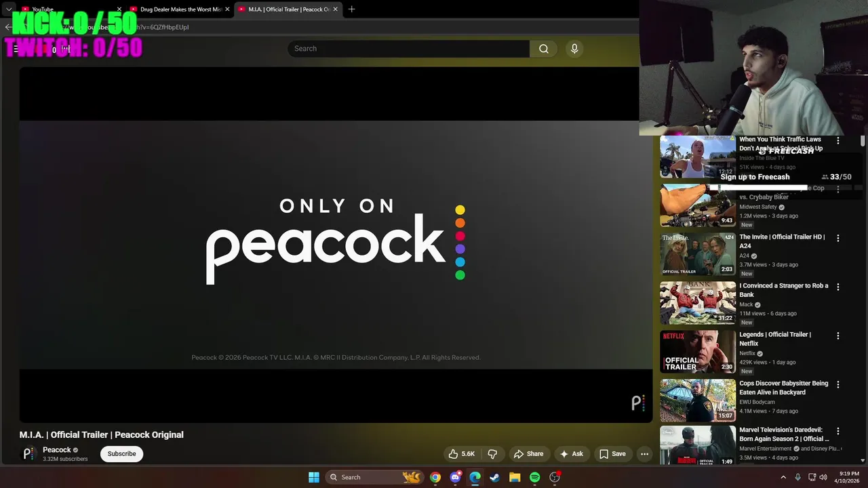Dislike the video with thumbs-down
Image resolution: width=868 pixels, height=488 pixels.
[493, 454]
